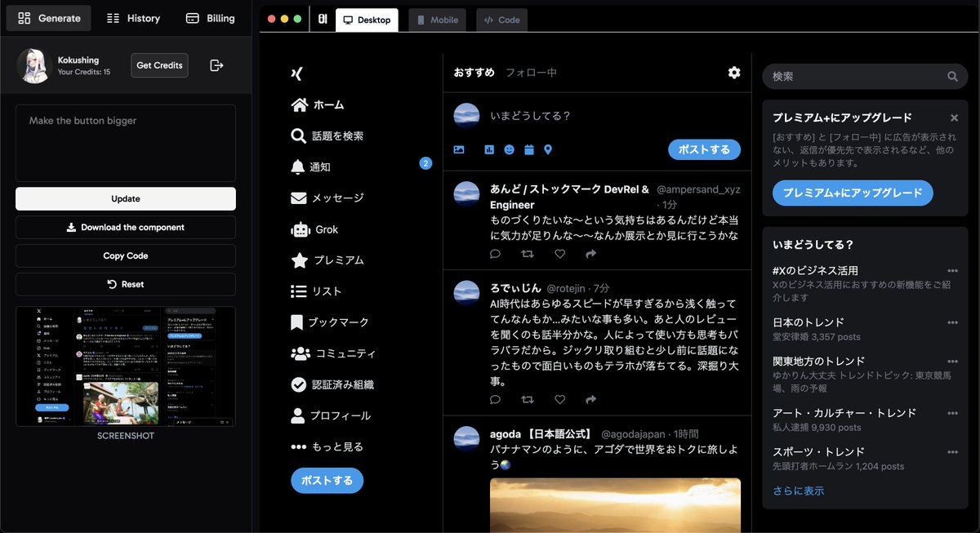Image resolution: width=980 pixels, height=533 pixels.
Task: Switch to the Billing tab
Action: (x=211, y=18)
